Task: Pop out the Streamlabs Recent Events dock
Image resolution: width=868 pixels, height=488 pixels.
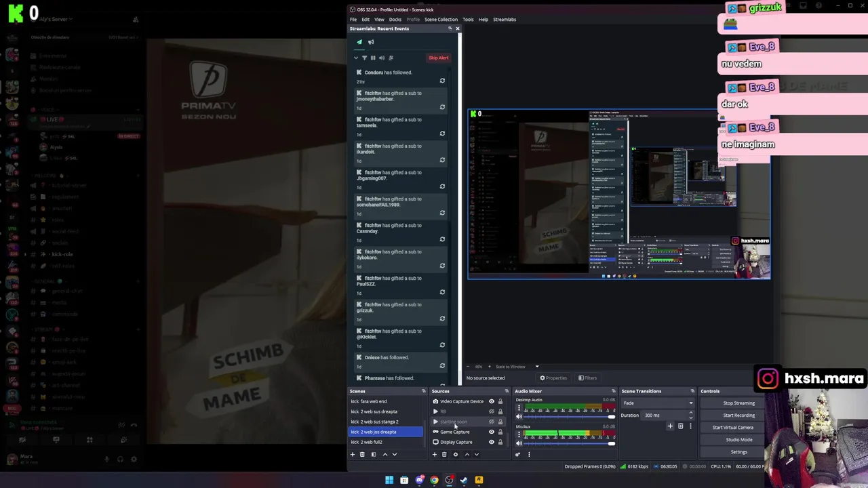Action: tap(450, 28)
